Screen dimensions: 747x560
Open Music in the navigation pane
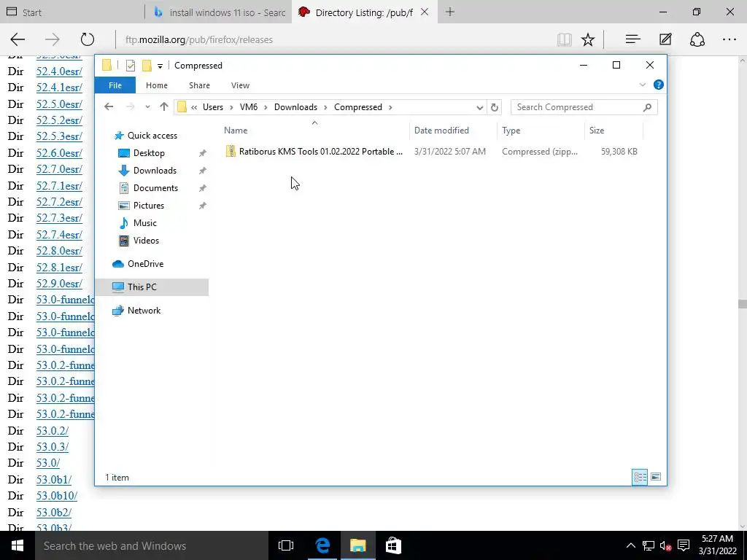click(145, 223)
